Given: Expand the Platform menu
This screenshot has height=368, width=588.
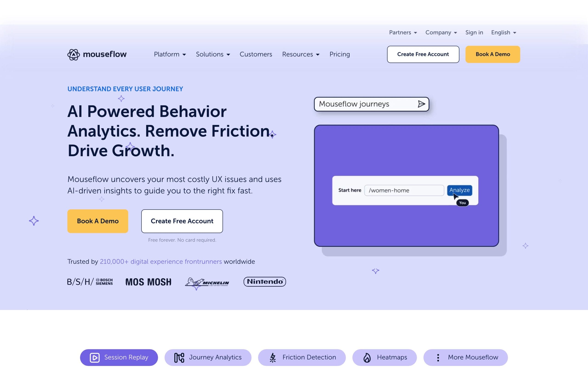Looking at the screenshot, I should (170, 54).
